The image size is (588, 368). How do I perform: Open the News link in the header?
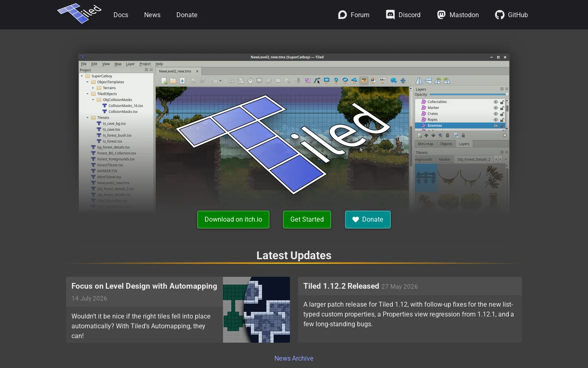pyautogui.click(x=152, y=15)
